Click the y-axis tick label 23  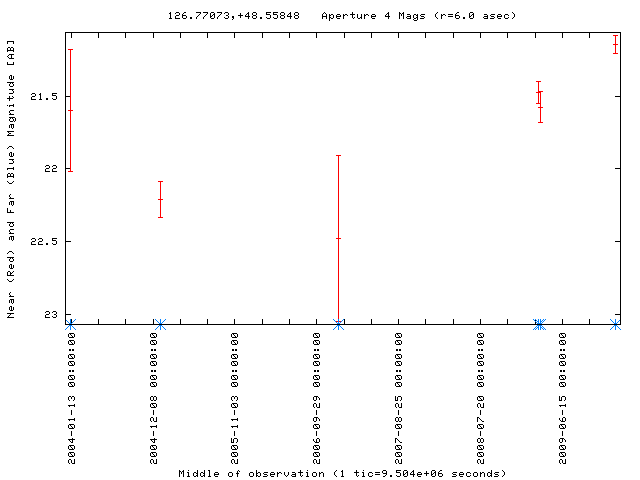(51, 314)
